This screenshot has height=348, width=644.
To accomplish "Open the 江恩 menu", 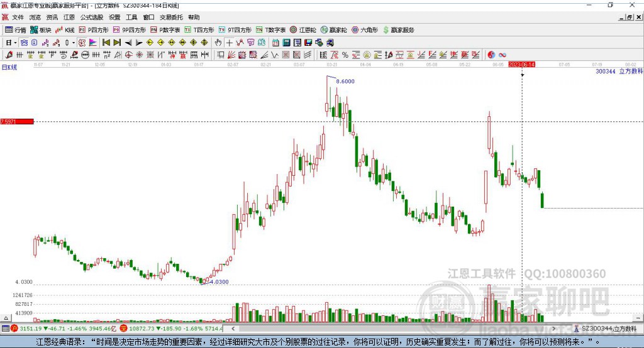I will (x=69, y=17).
